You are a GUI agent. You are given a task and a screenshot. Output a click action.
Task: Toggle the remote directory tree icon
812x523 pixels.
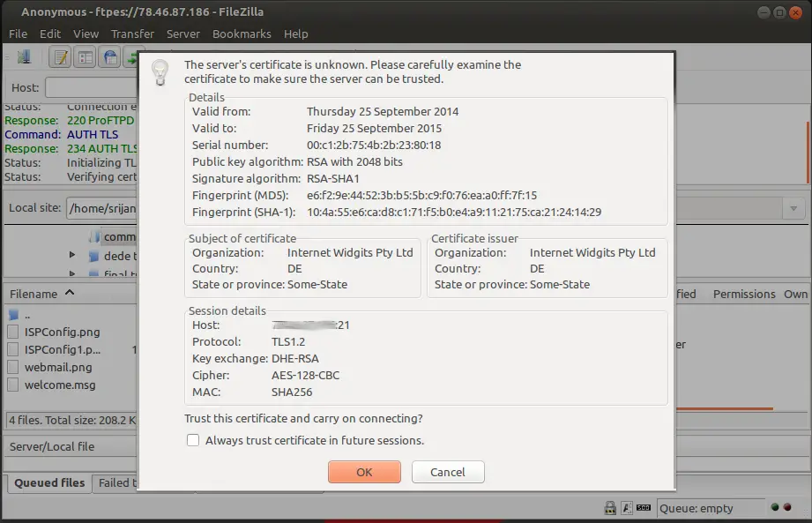click(110, 57)
